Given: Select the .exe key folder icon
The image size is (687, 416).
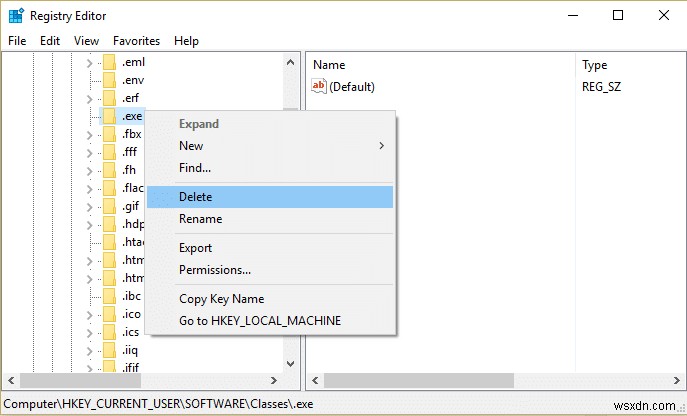Looking at the screenshot, I should tap(109, 116).
